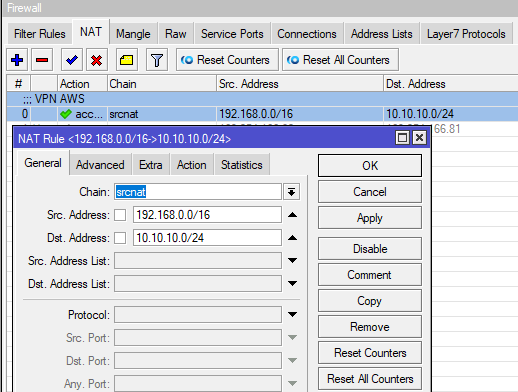This screenshot has width=518, height=392.
Task: Select rule 0 srcnat row
Action: (x=262, y=114)
